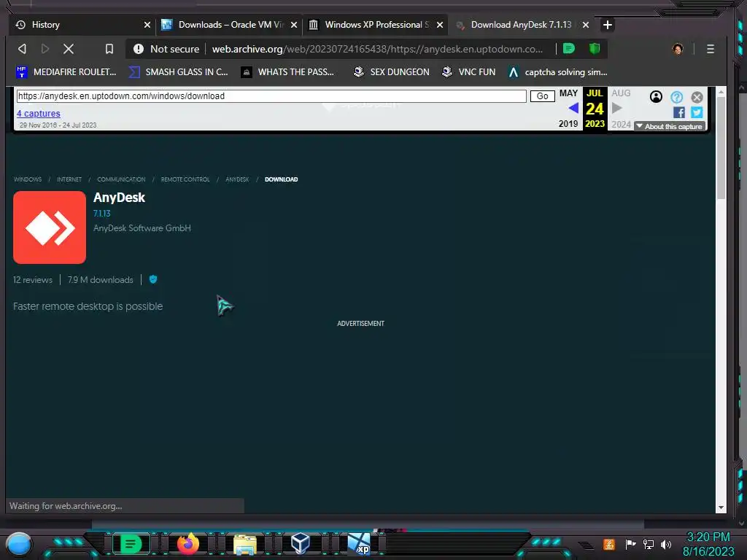Viewport: 747px width, 560px height.
Task: Click the AnyDesk red app logo
Action: [x=50, y=227]
